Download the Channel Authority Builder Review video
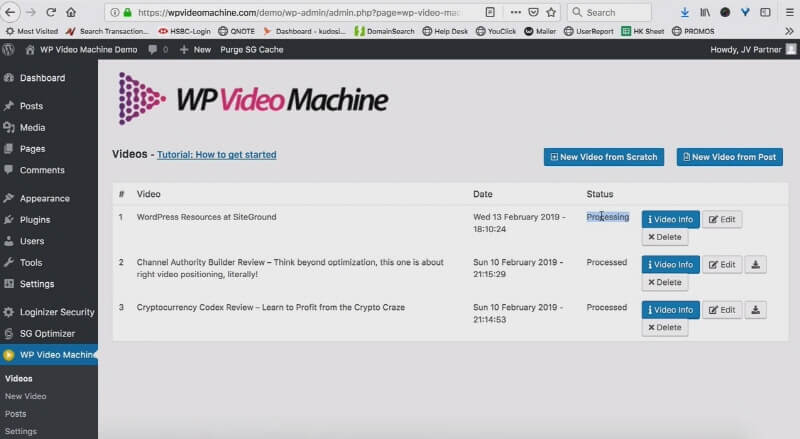The height and width of the screenshot is (439, 800). coord(756,265)
